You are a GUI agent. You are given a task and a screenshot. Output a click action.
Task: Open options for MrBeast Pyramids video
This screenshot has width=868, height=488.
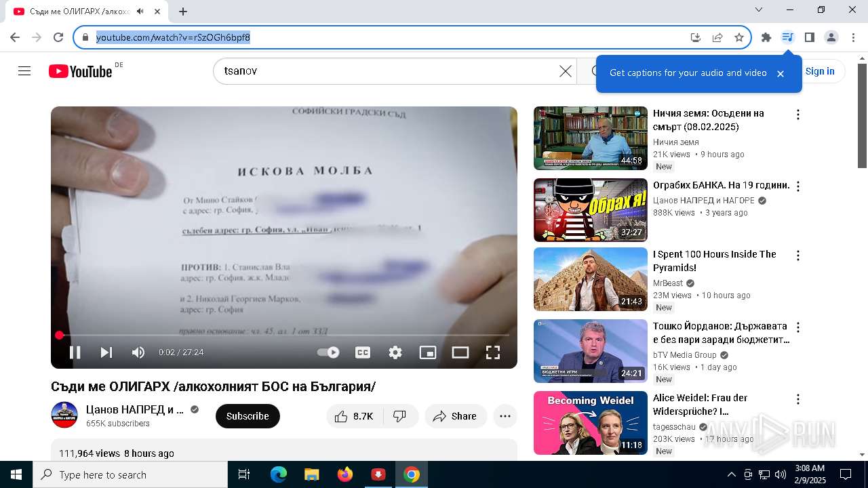coord(798,256)
